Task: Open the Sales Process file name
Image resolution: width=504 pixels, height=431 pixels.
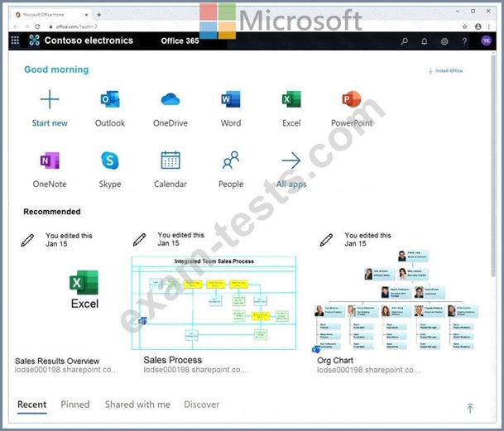Action: pyautogui.click(x=173, y=360)
